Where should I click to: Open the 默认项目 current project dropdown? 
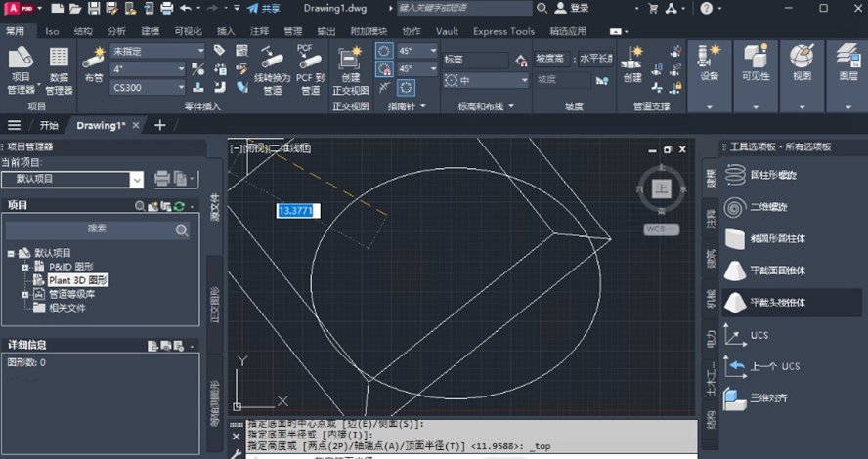pyautogui.click(x=72, y=179)
